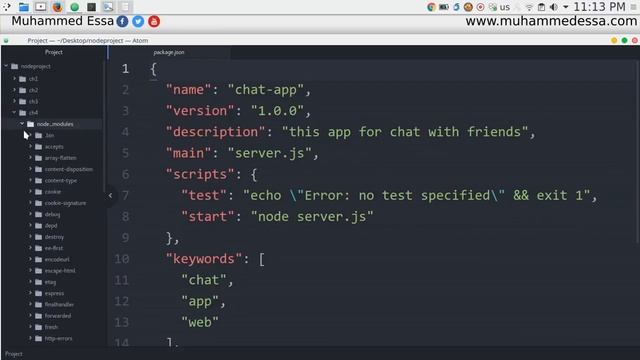Click line number 10 in the gutter
The width and height of the screenshot is (640, 360).
click(x=122, y=259)
